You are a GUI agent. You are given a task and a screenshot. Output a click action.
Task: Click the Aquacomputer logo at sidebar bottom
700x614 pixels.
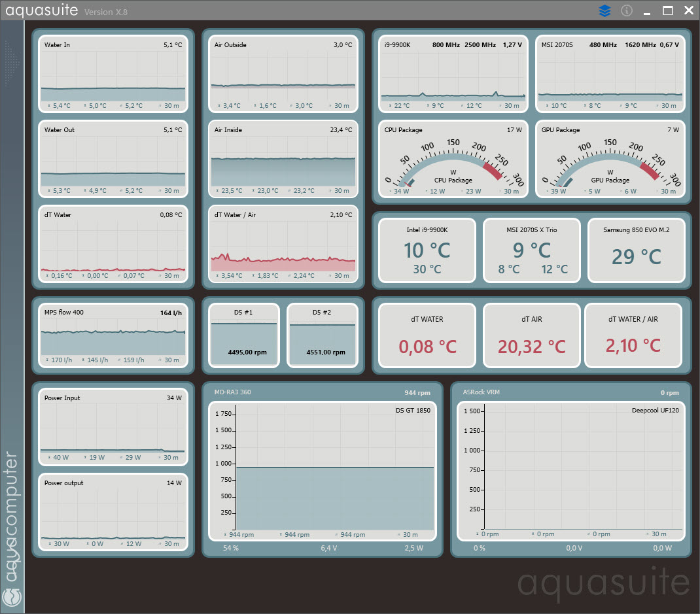pos(12,596)
